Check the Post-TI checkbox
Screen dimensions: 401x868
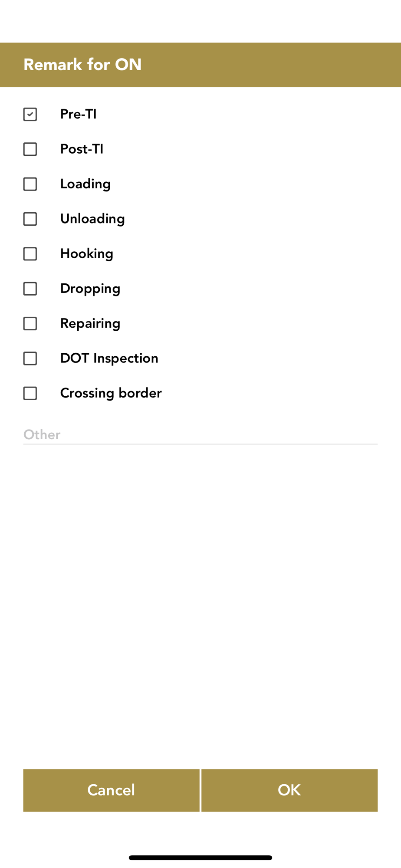point(30,149)
